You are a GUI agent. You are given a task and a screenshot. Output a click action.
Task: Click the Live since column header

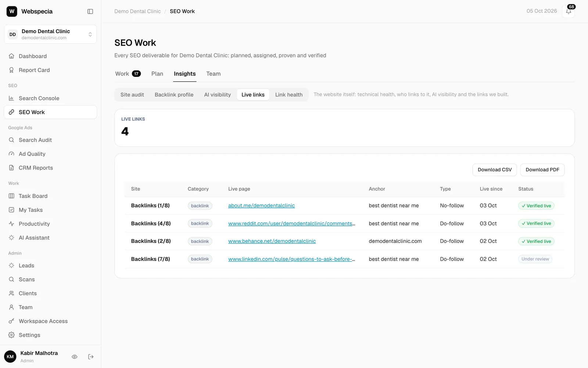(491, 189)
